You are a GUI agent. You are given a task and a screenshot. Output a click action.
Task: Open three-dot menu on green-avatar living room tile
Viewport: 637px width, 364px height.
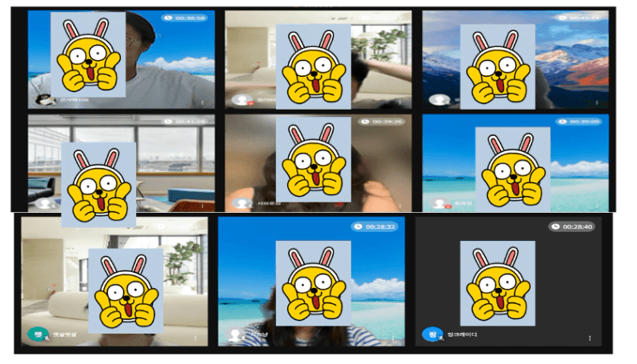click(x=195, y=338)
